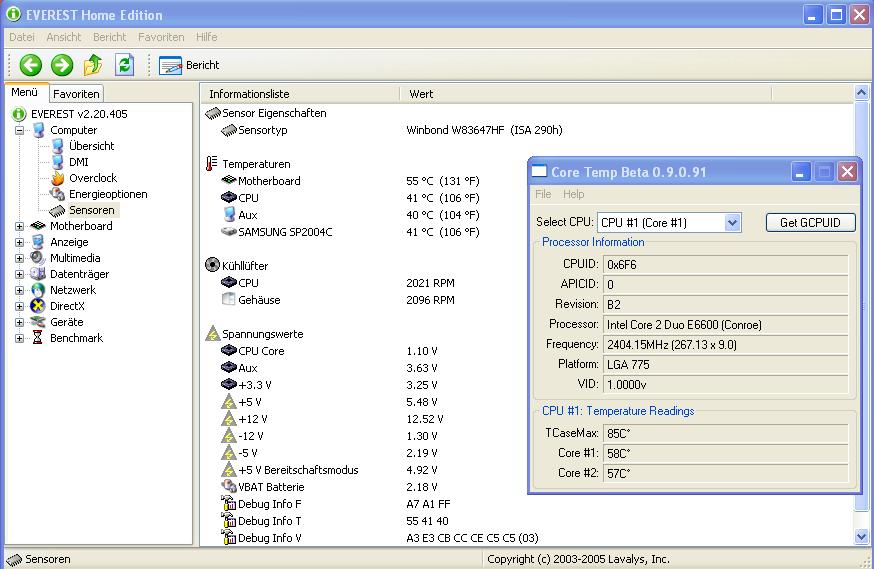
Task: Click the CPUID field showing 0x6F6
Action: pos(725,264)
